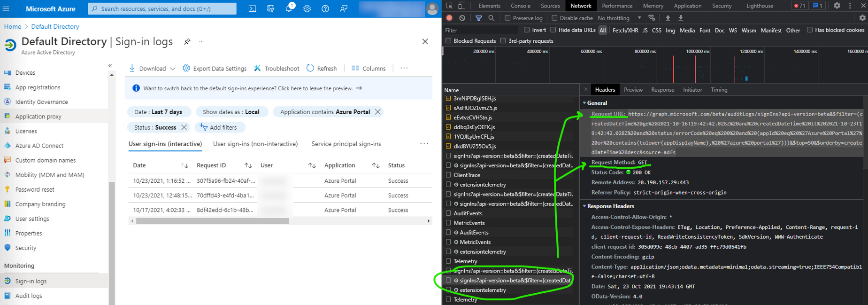Open the Azure portal hamburger menu
The height and width of the screenshot is (305, 868).
tap(6, 9)
